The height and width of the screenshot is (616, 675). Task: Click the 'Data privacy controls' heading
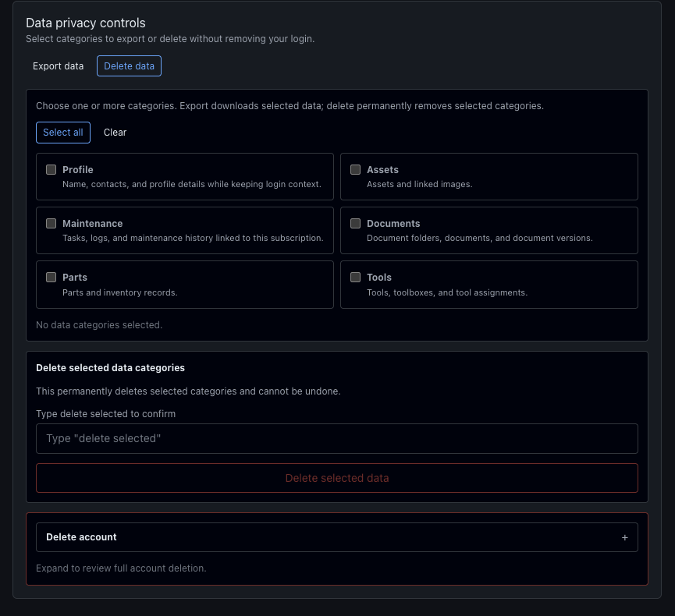(x=86, y=23)
